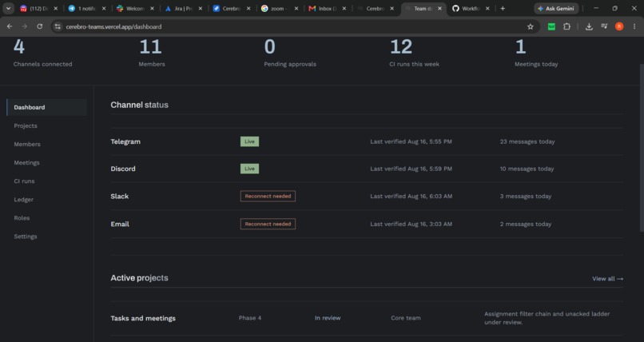644x342 pixels.
Task: Close the Telegram notification tab
Action: (x=104, y=8)
